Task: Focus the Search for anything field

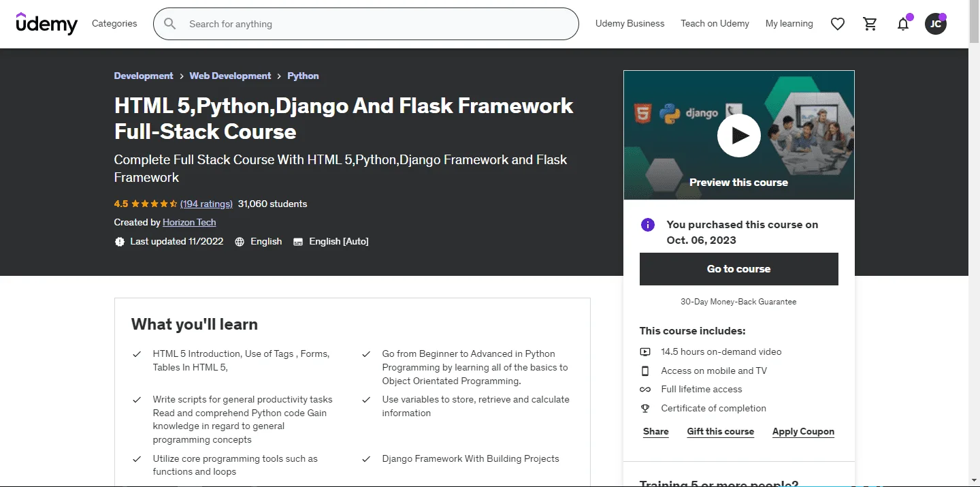Action: pos(366,24)
